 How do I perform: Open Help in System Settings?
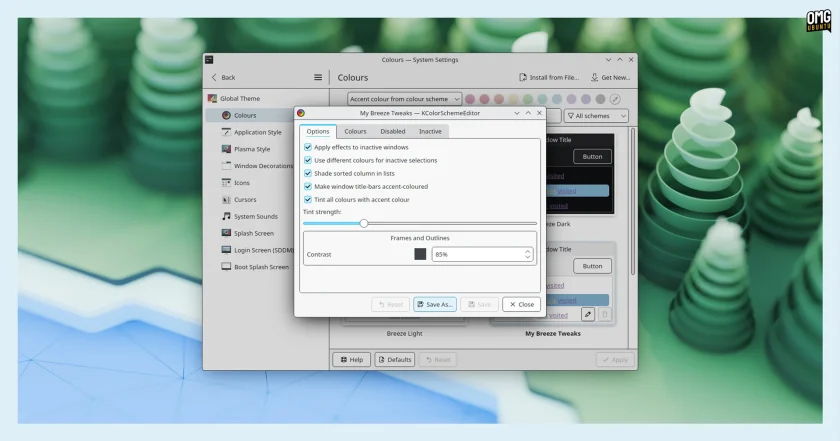pos(351,360)
